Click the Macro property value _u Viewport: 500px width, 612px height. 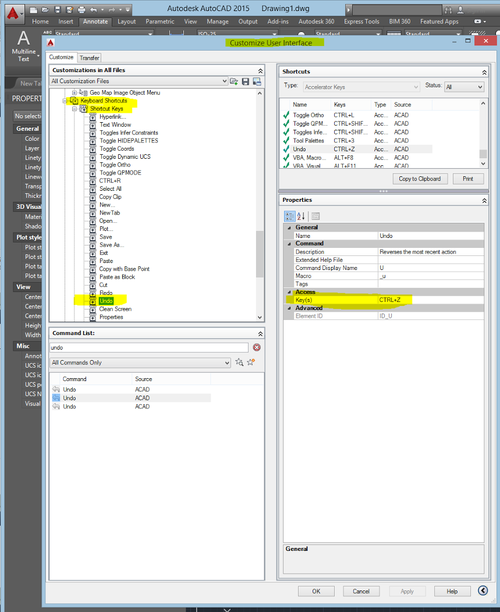coord(431,276)
